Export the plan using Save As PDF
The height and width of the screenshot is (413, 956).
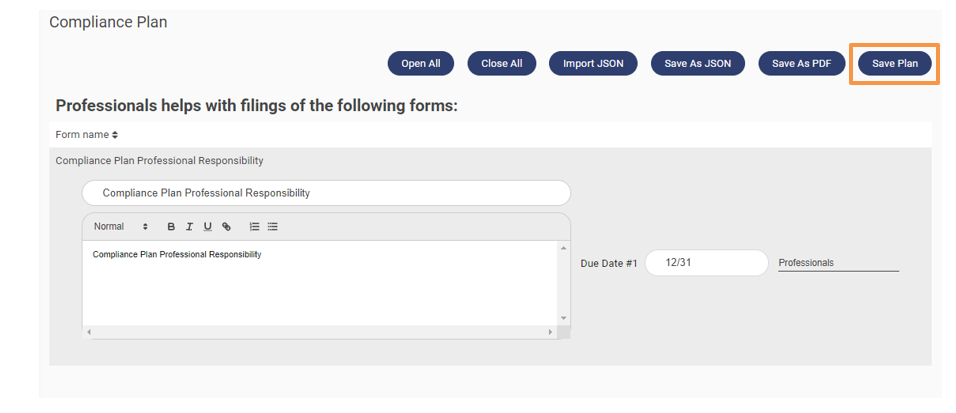coord(801,63)
